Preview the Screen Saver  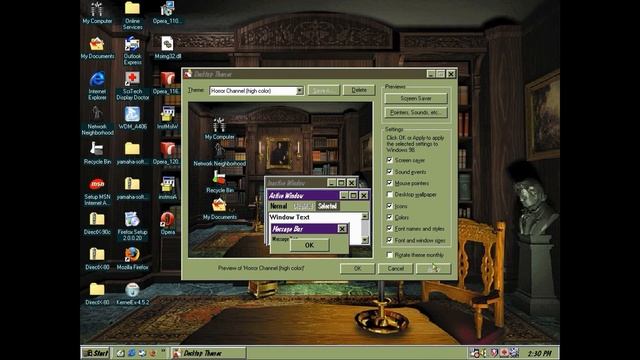tap(416, 98)
